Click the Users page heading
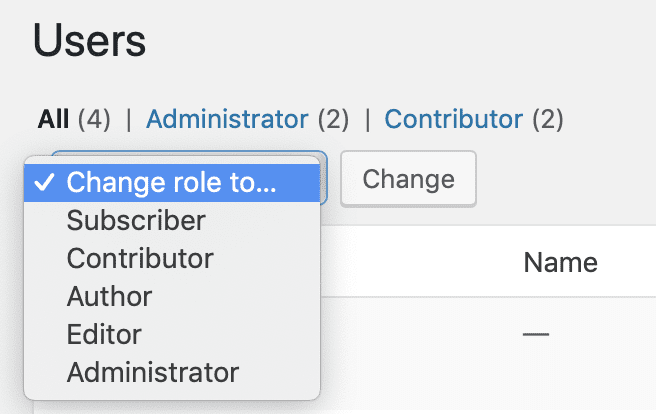This screenshot has height=414, width=656. 89,41
